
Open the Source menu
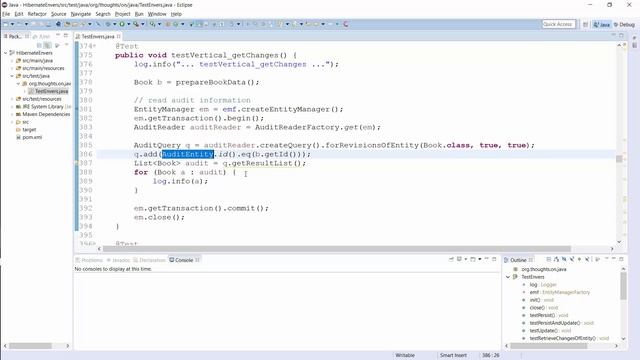(58, 14)
